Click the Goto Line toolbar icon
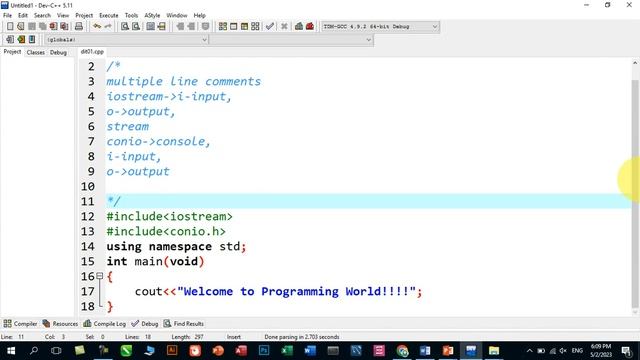Viewport: 640px width, 360px height. point(162,27)
